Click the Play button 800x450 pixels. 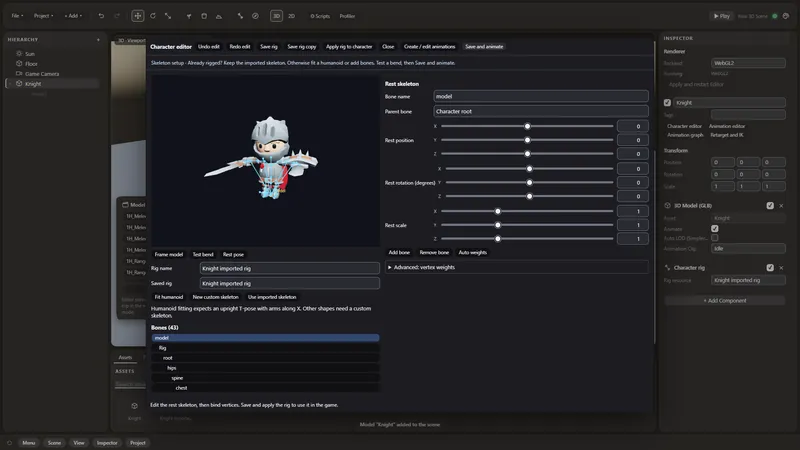721,16
